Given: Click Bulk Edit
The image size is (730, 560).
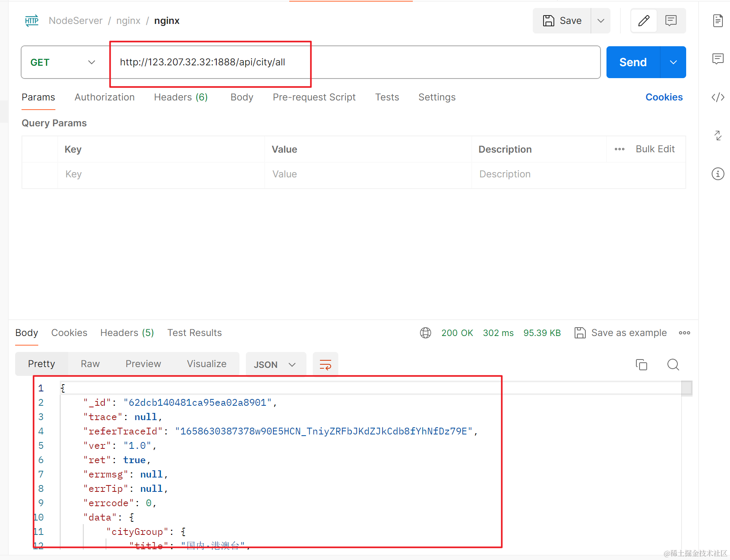Looking at the screenshot, I should coord(655,149).
